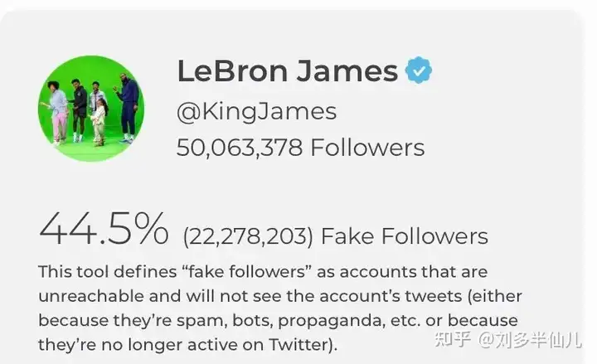Click the @刘多半仙儿 watermark username
The image size is (597, 364).
point(530,340)
